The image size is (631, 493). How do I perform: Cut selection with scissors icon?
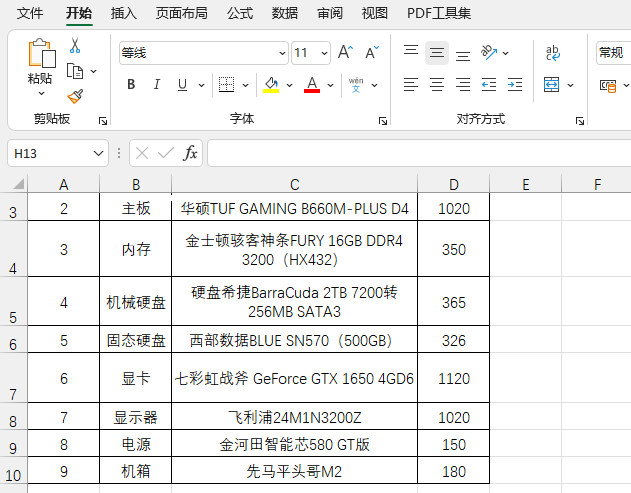[75, 45]
